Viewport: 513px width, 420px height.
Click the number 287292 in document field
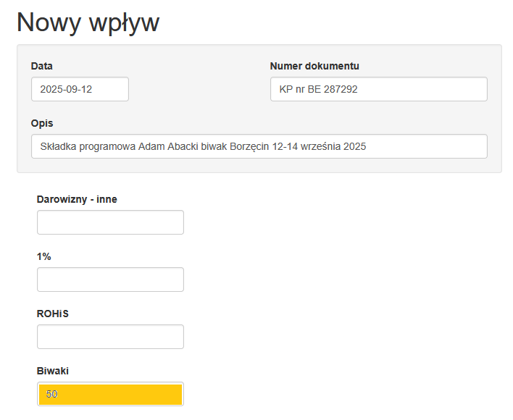coord(341,90)
